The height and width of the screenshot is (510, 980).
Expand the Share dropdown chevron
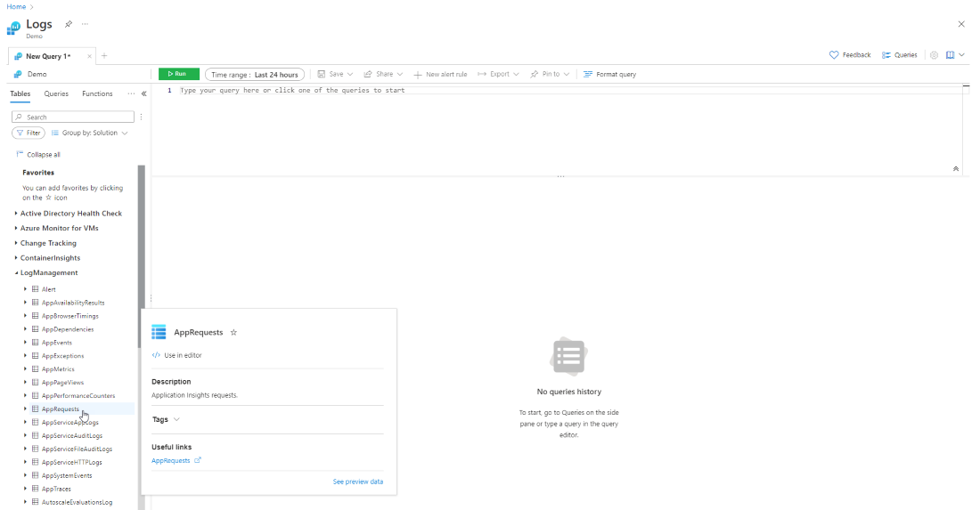[399, 74]
